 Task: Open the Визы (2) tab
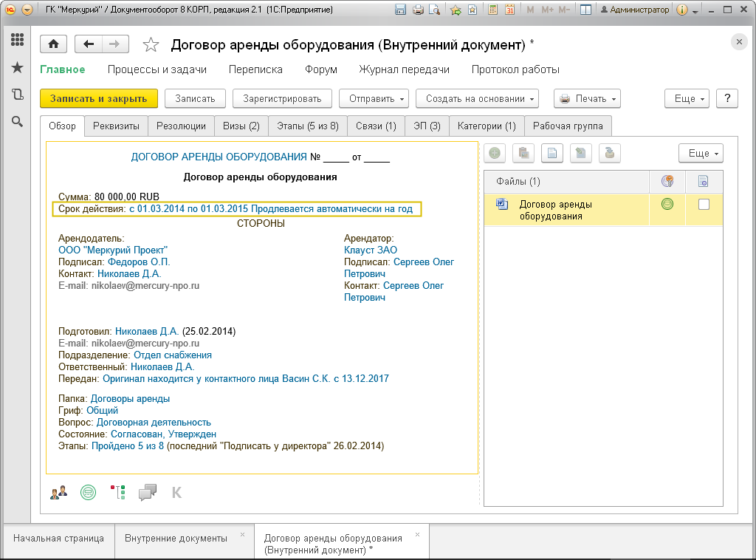[241, 126]
